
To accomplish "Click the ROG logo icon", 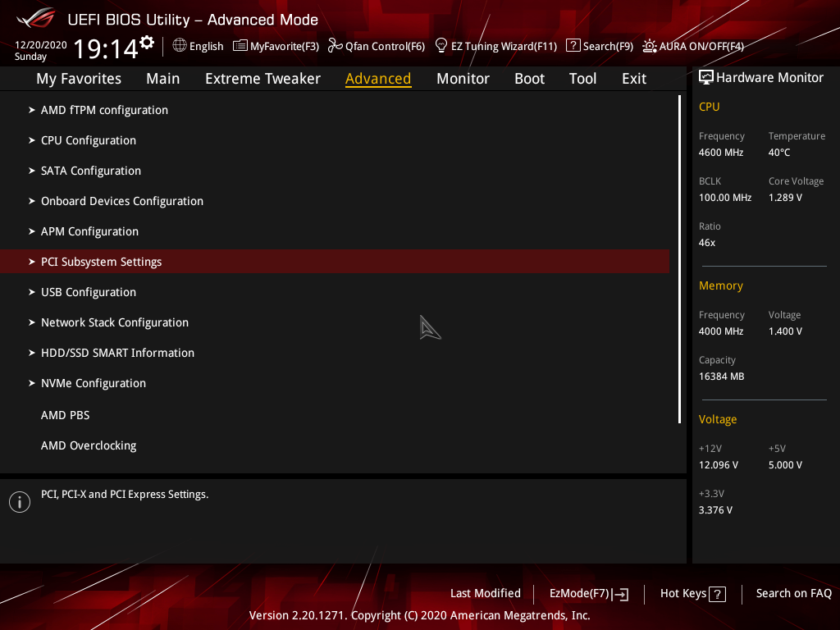I will [35, 19].
